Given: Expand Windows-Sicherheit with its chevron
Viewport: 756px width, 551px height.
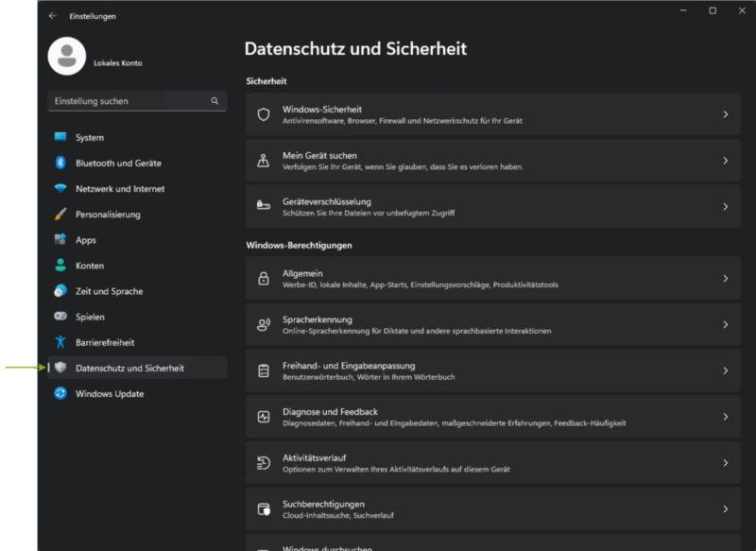Looking at the screenshot, I should tap(725, 114).
